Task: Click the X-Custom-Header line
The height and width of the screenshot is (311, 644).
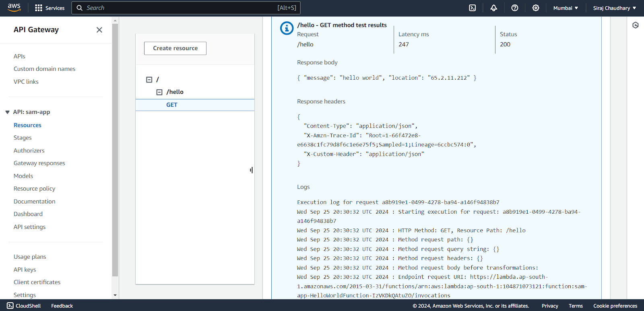Action: pos(364,154)
